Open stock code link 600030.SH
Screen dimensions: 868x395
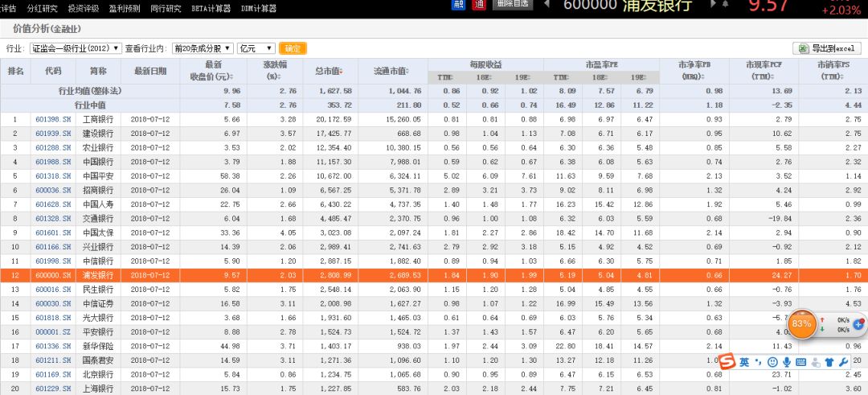pyautogui.click(x=53, y=303)
